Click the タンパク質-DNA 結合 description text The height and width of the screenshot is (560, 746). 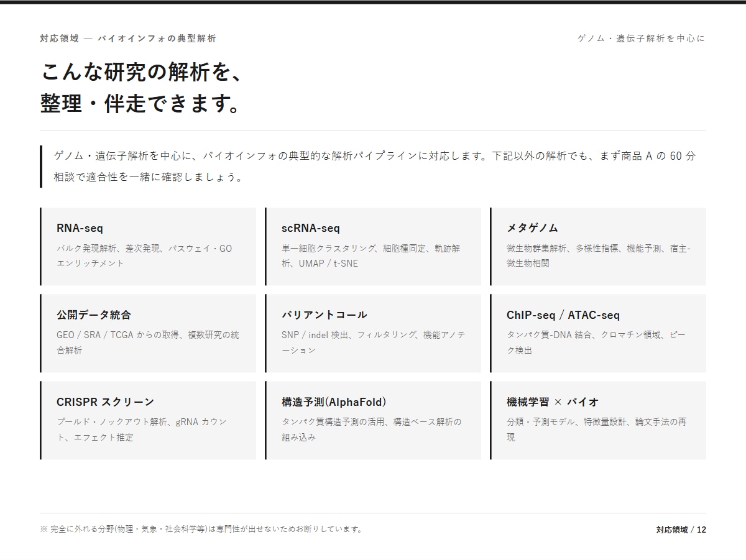click(x=596, y=342)
